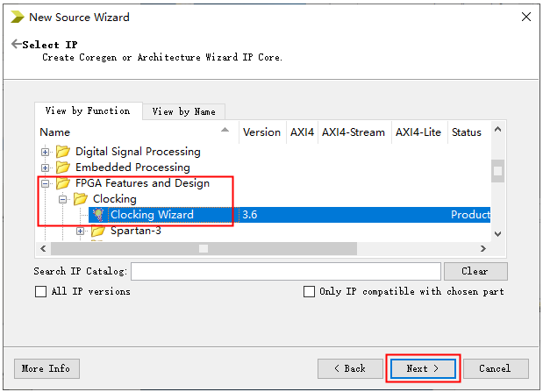Click the horizontal scrollbar thumb of the IP list

coord(204,248)
